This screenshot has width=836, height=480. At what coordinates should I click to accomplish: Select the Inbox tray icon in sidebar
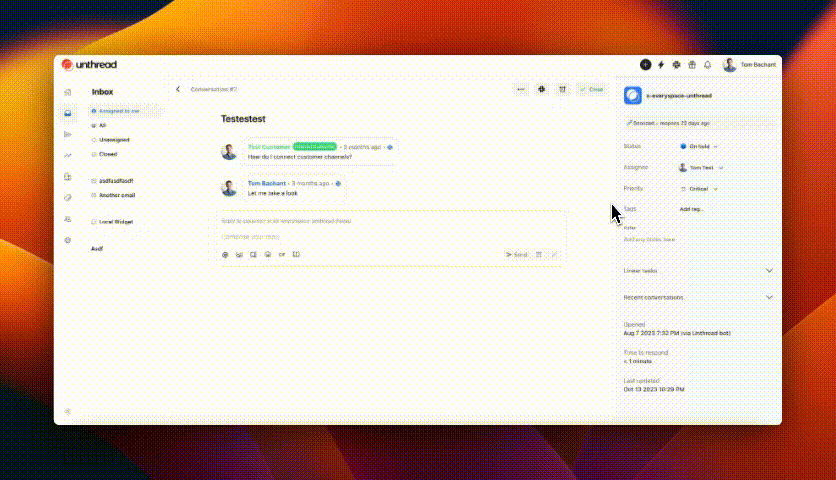68,113
